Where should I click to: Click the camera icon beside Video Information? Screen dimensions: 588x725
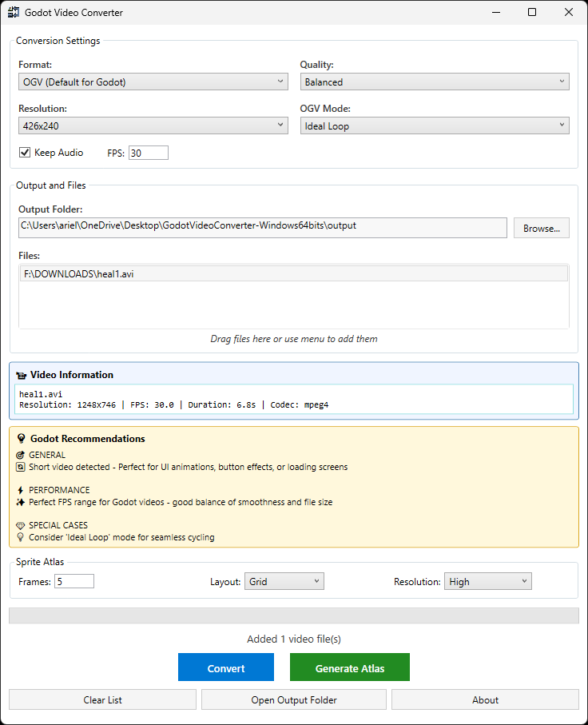click(x=21, y=375)
